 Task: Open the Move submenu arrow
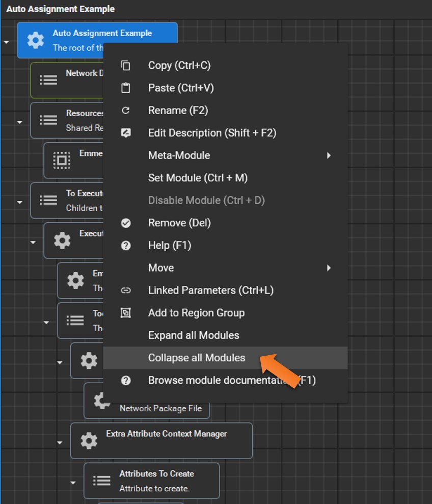(x=329, y=268)
